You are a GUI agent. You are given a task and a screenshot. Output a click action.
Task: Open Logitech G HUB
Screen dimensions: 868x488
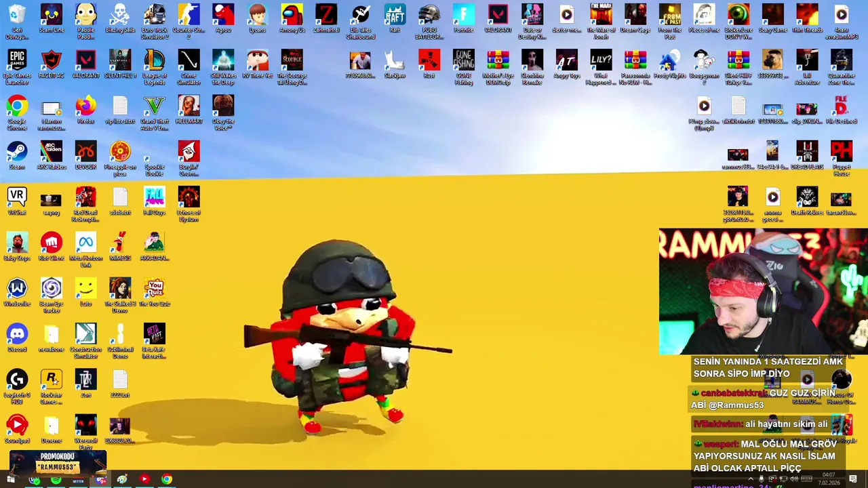(17, 386)
